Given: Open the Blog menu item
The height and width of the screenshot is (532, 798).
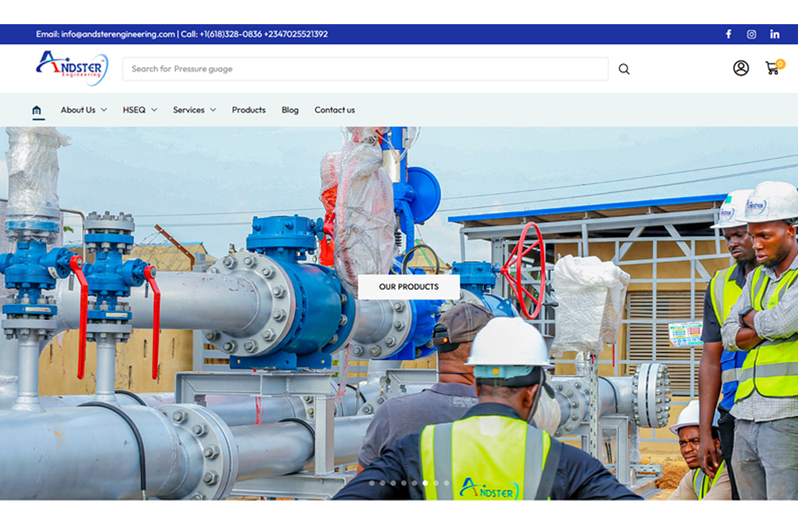Looking at the screenshot, I should (290, 110).
